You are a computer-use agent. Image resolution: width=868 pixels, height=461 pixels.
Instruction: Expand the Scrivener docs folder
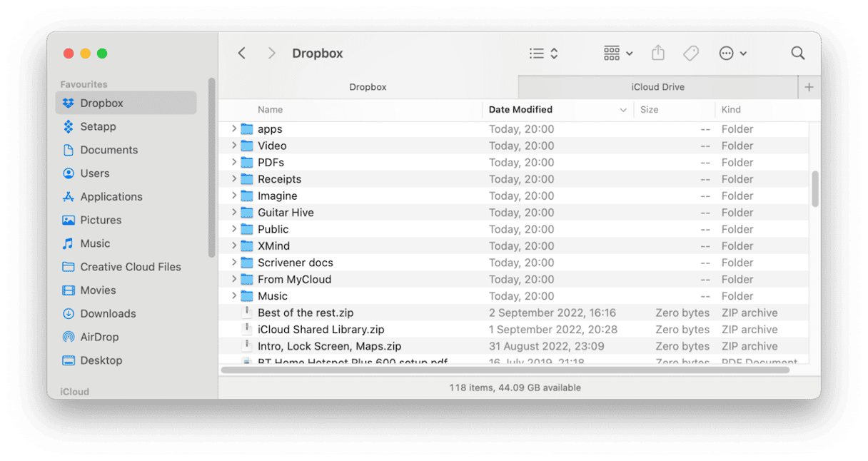(234, 263)
